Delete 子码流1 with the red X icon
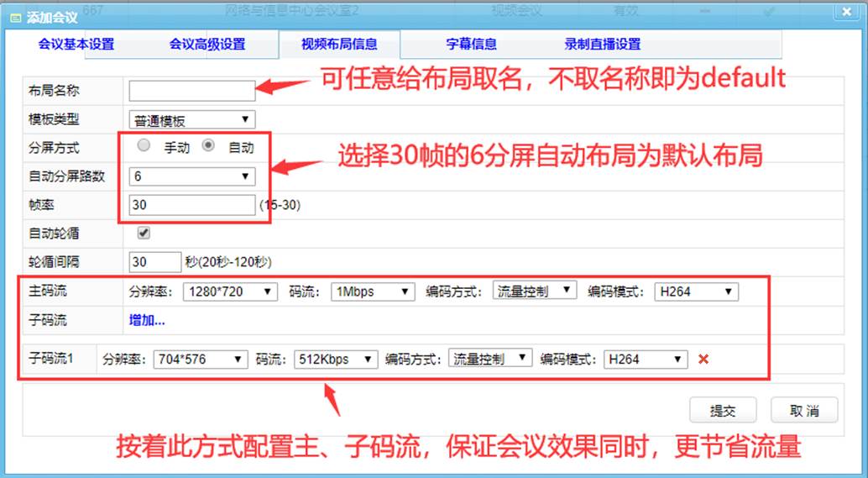This screenshot has width=868, height=478. pos(703,360)
